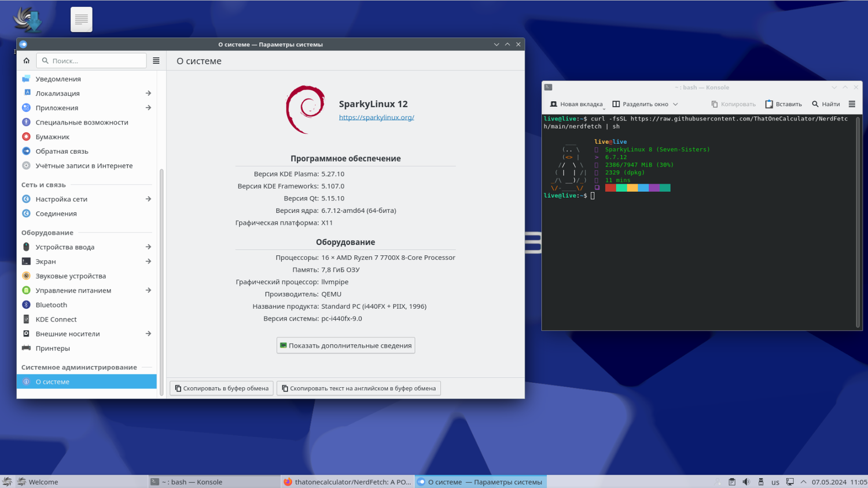Open the Bluetooth settings
868x488 pixels.
[87, 305]
